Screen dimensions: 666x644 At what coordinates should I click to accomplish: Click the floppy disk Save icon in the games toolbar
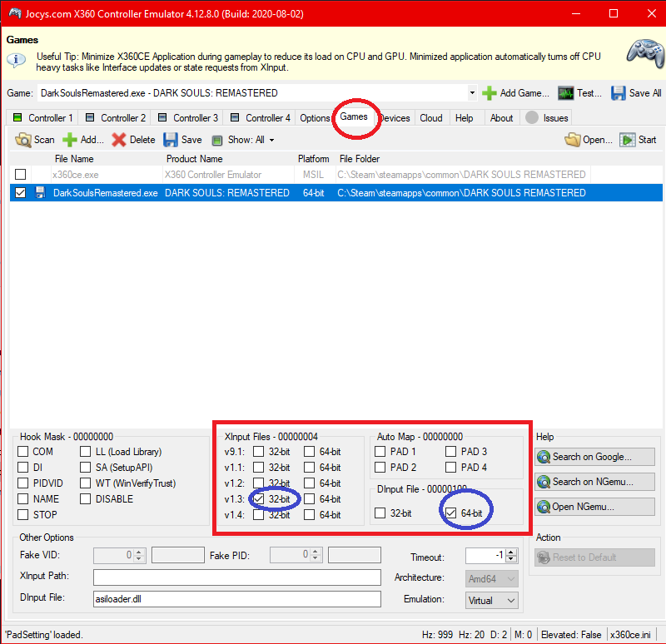171,140
